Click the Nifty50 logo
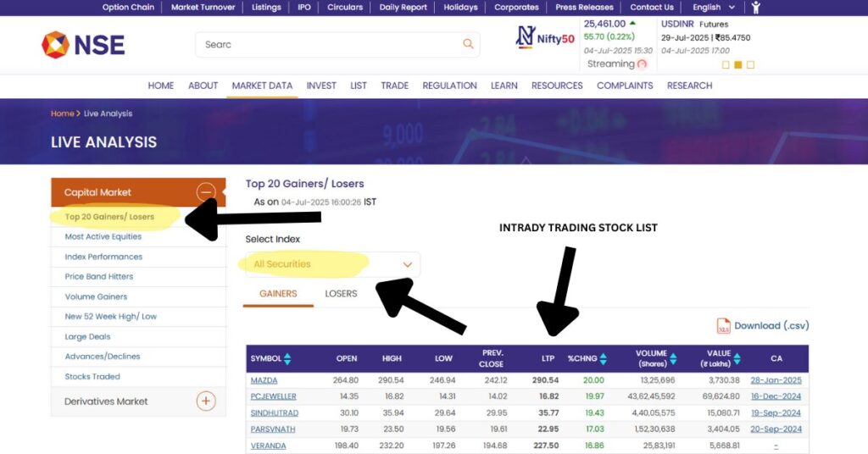868x454 pixels. point(545,37)
